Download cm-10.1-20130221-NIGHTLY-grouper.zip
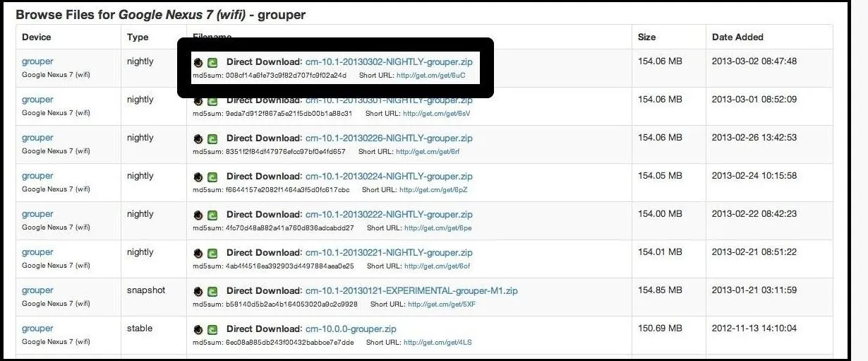Screen dimensions: 868x361 tap(389, 252)
